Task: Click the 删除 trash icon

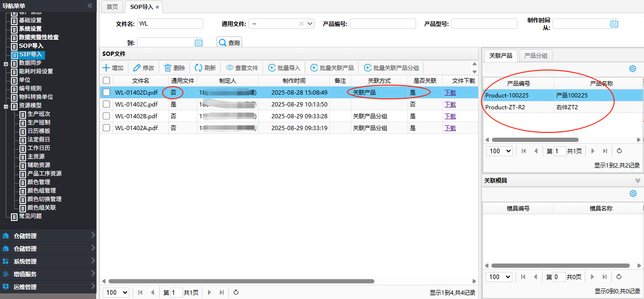Action: tap(168, 68)
